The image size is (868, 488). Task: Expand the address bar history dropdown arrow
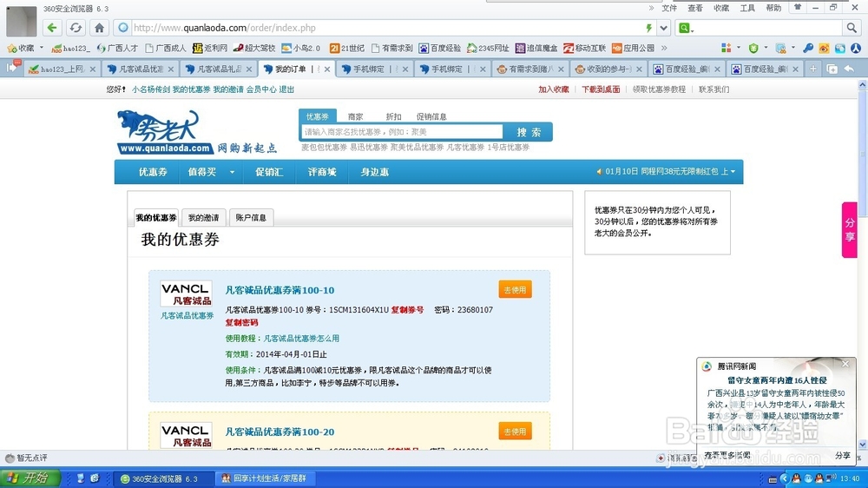[x=663, y=28]
